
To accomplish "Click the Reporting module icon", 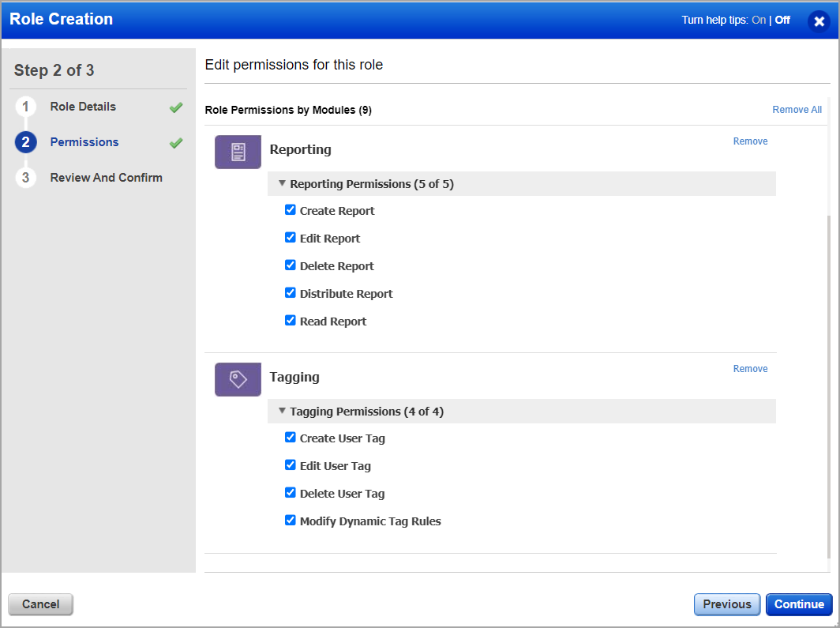I will click(x=238, y=152).
